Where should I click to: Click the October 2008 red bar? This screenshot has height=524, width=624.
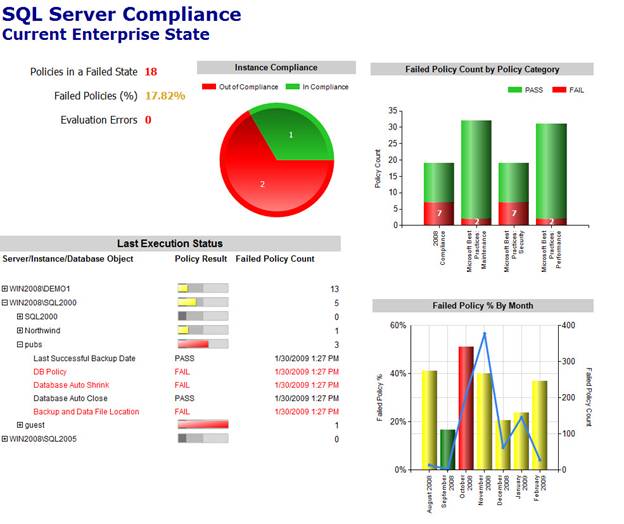click(x=466, y=408)
